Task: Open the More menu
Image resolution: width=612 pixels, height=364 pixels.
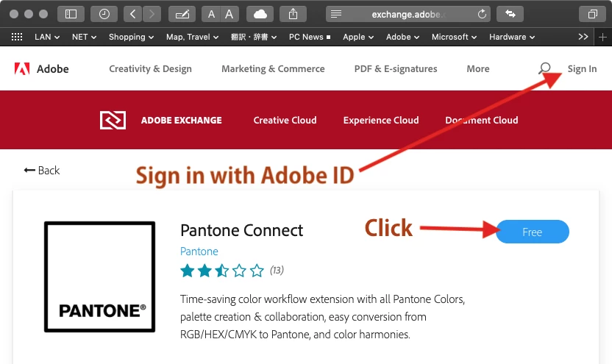Action: (477, 68)
